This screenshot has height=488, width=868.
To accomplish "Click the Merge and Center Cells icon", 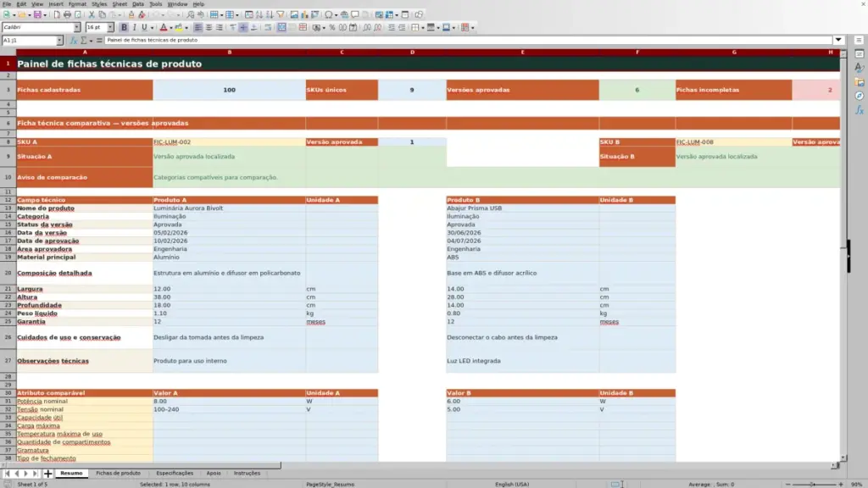I will pos(281,28).
